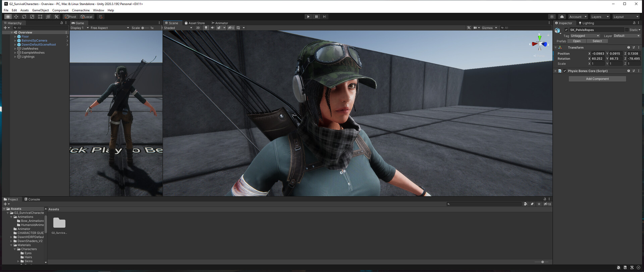The image size is (644, 272).
Task: Toggle 2D mode in Scene view
Action: (x=198, y=28)
